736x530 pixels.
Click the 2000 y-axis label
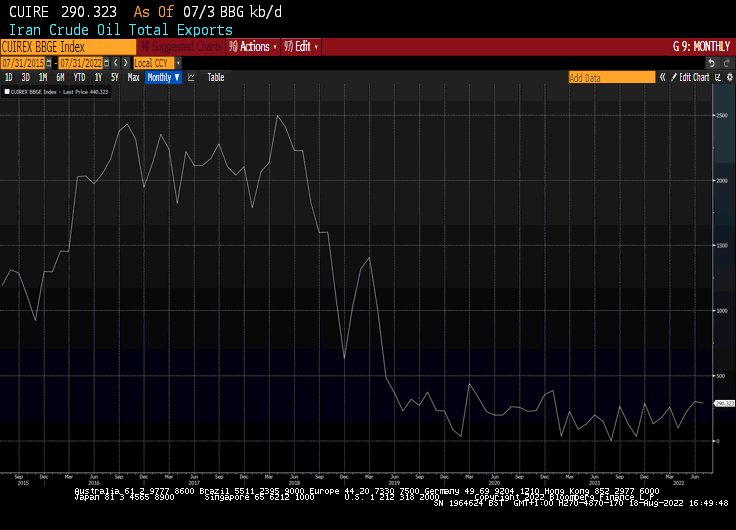722,181
